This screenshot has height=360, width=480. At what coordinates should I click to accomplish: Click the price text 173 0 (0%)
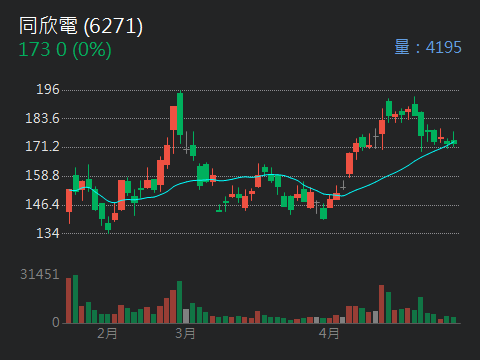(x=65, y=50)
